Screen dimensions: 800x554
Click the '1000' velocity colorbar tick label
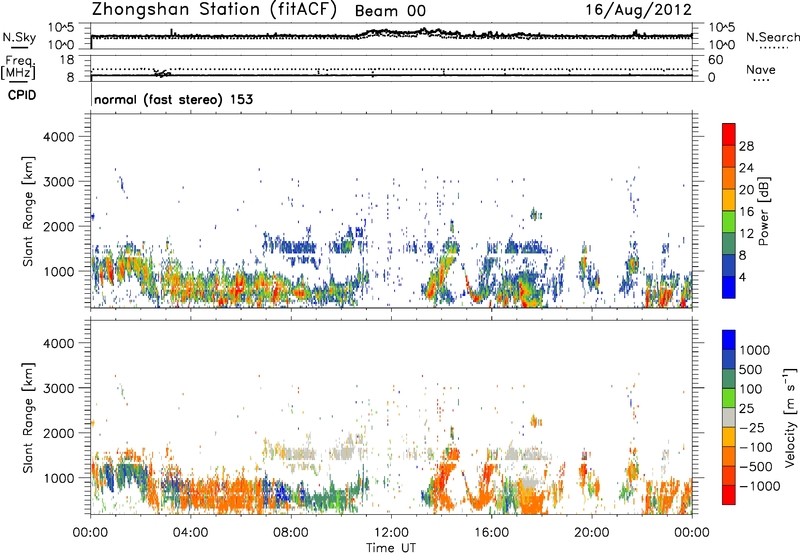(754, 350)
